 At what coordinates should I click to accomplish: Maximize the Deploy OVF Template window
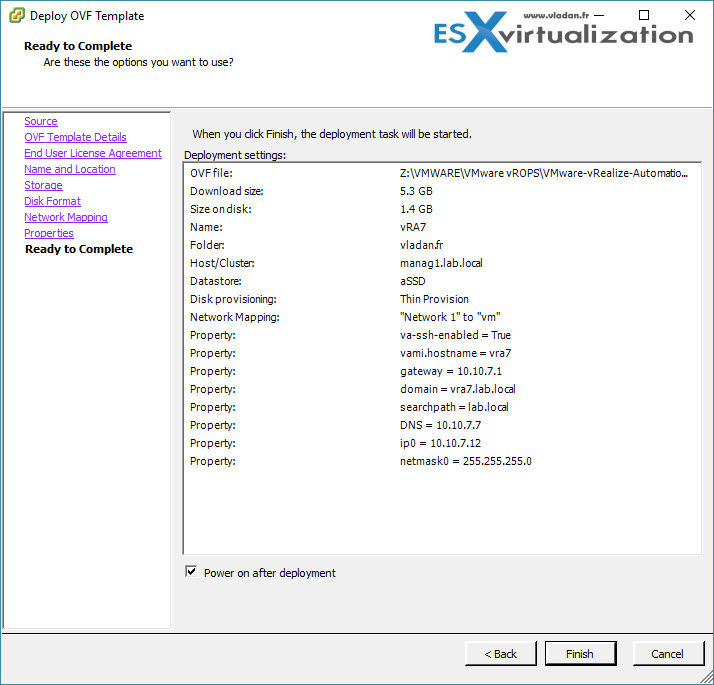[644, 15]
